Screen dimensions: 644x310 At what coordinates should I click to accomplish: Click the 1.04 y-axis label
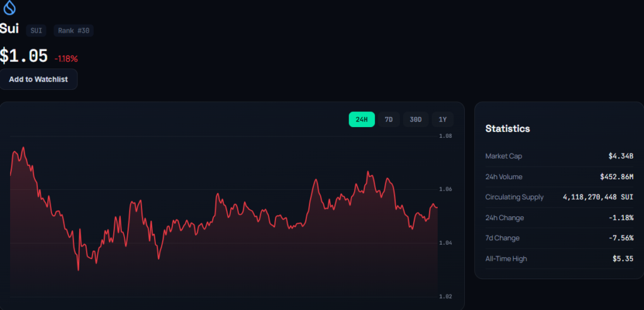click(446, 243)
